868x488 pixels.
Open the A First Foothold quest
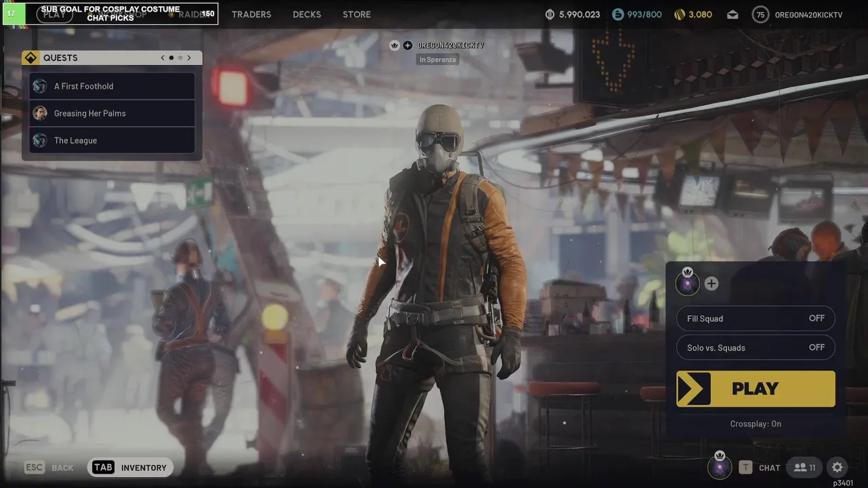click(112, 86)
